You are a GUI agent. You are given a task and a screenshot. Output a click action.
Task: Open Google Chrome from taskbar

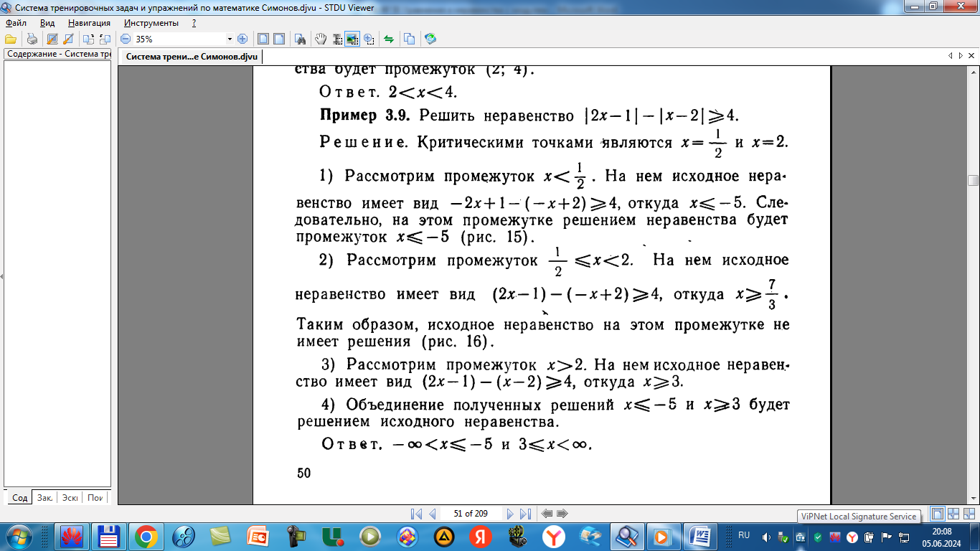[146, 536]
